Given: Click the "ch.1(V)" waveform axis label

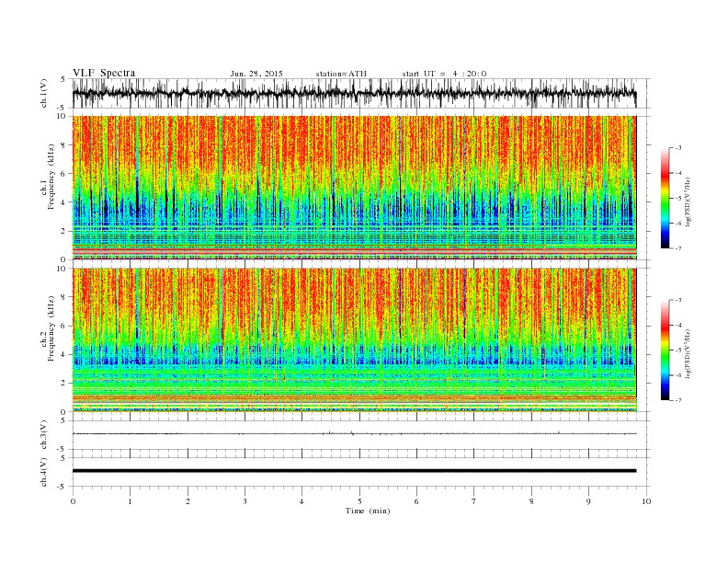Looking at the screenshot, I should (x=44, y=93).
